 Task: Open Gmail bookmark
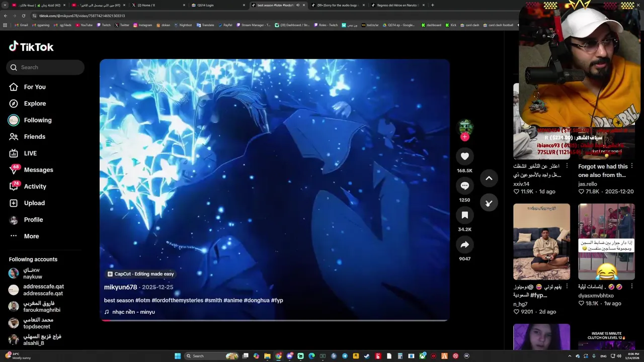click(21, 25)
